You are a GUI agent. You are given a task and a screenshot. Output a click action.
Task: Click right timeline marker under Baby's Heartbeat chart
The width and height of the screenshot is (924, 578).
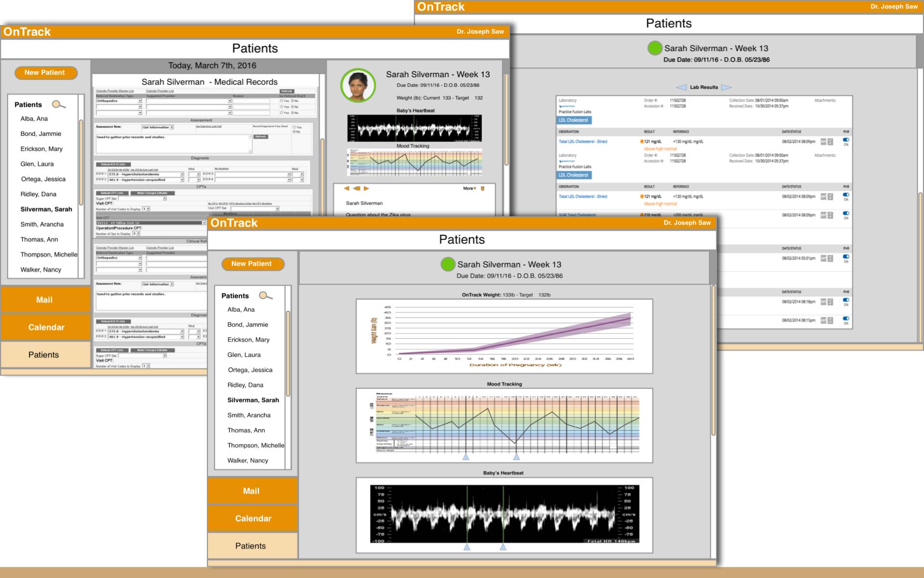coord(503,547)
